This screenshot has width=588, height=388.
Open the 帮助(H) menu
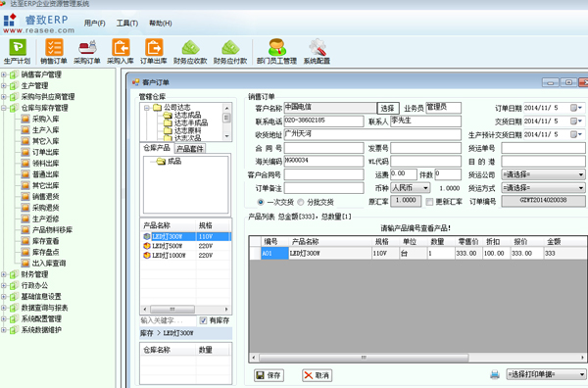point(161,24)
